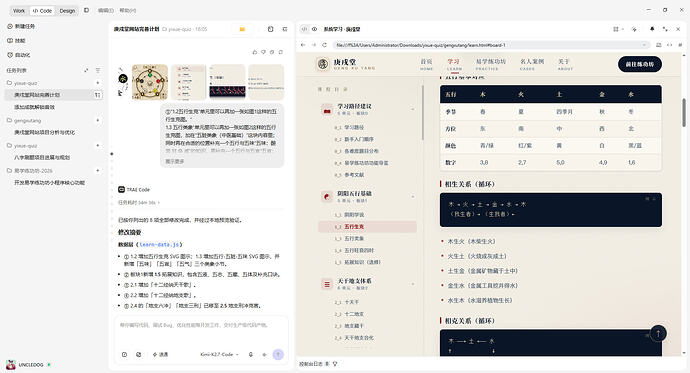Send the message with the purple arrow button
This screenshot has width=690, height=373.
pos(278,354)
